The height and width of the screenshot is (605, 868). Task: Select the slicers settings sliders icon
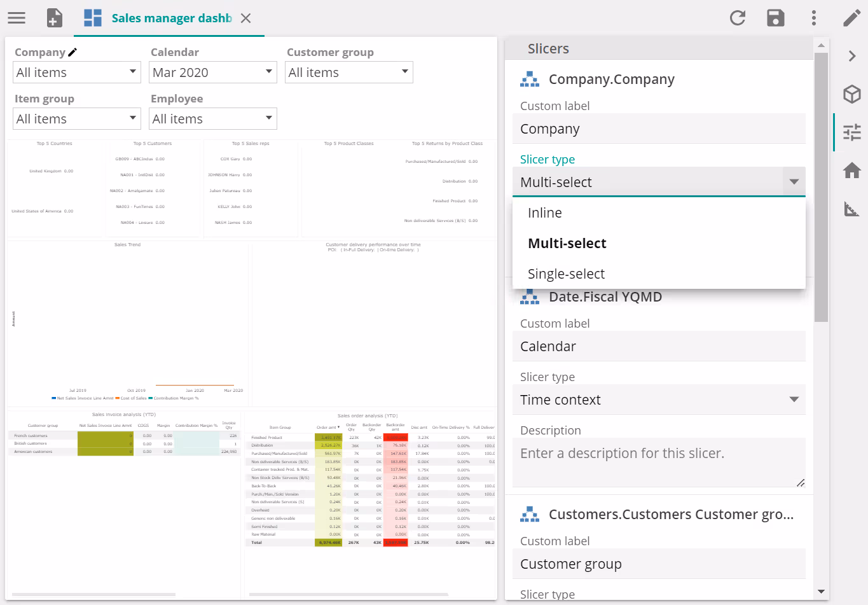coord(851,132)
